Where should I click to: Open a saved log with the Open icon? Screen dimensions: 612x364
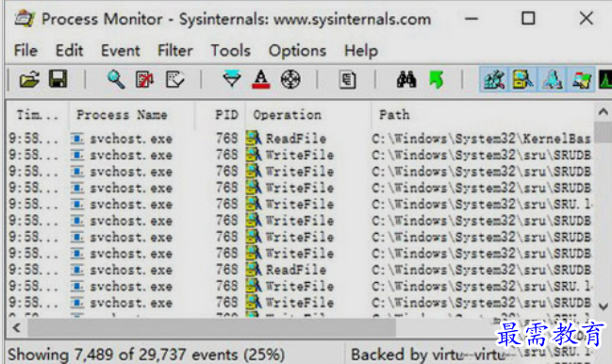[29, 79]
